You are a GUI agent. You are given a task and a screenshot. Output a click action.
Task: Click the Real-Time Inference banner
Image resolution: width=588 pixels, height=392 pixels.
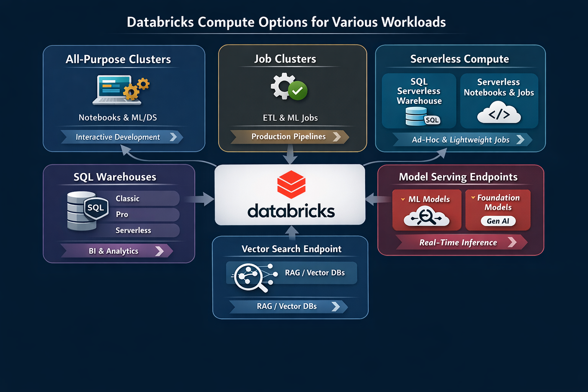462,242
